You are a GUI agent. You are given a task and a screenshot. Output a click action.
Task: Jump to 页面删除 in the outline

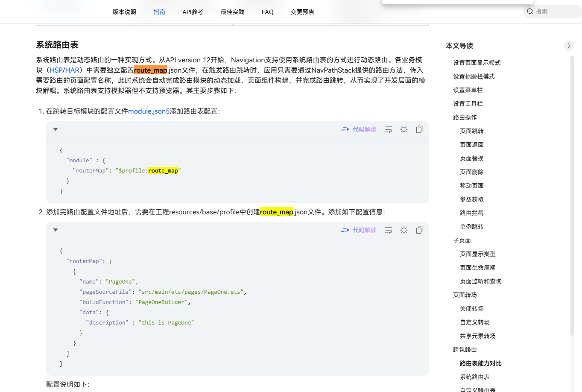(x=471, y=172)
